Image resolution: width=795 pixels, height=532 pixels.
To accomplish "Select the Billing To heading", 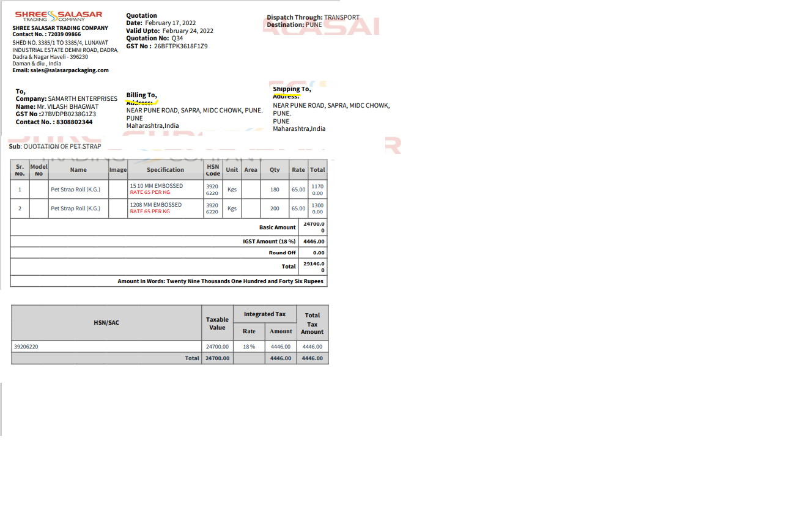I will 141,95.
